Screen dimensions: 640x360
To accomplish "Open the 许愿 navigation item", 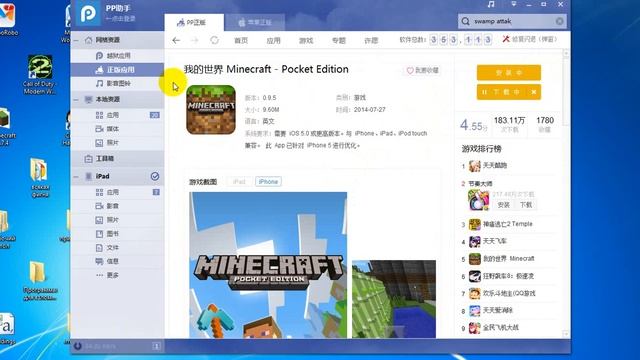I will click(371, 40).
